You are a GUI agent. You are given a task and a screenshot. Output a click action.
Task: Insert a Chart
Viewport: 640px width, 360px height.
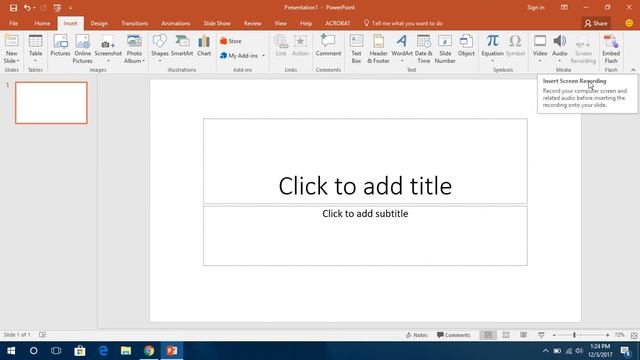click(204, 45)
